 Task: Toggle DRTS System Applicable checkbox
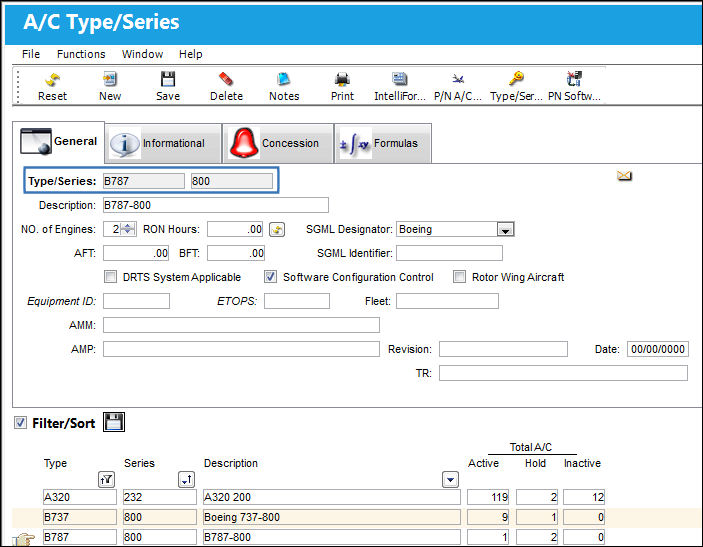click(x=110, y=277)
